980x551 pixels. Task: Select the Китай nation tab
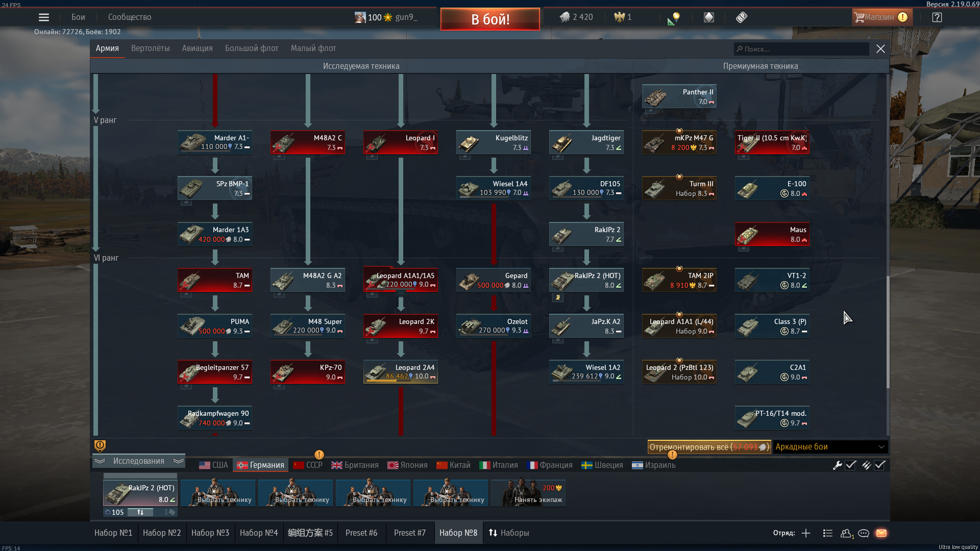pos(453,465)
